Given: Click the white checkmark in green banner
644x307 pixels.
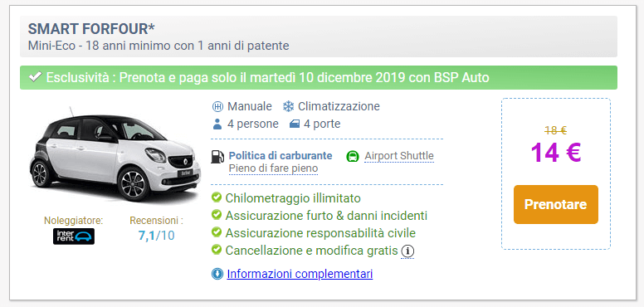Looking at the screenshot, I should [36, 76].
